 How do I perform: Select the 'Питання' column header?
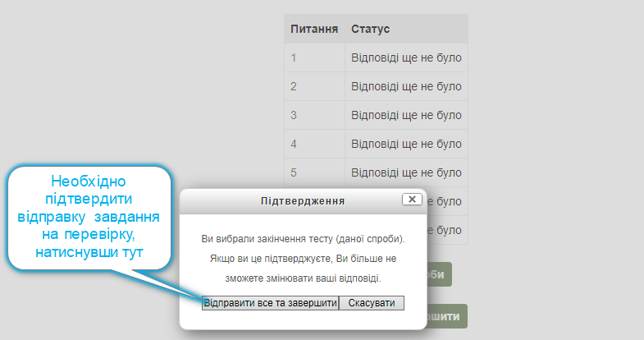[x=314, y=30]
